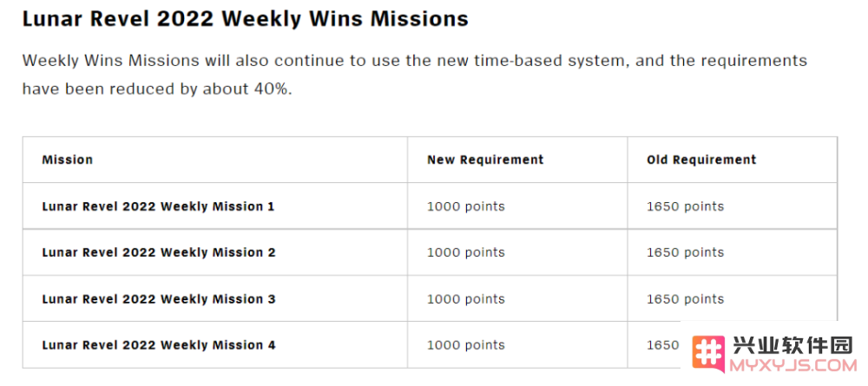The width and height of the screenshot is (868, 386).
Task: Click the 1650 points cell for Mission 2
Action: coord(686,252)
